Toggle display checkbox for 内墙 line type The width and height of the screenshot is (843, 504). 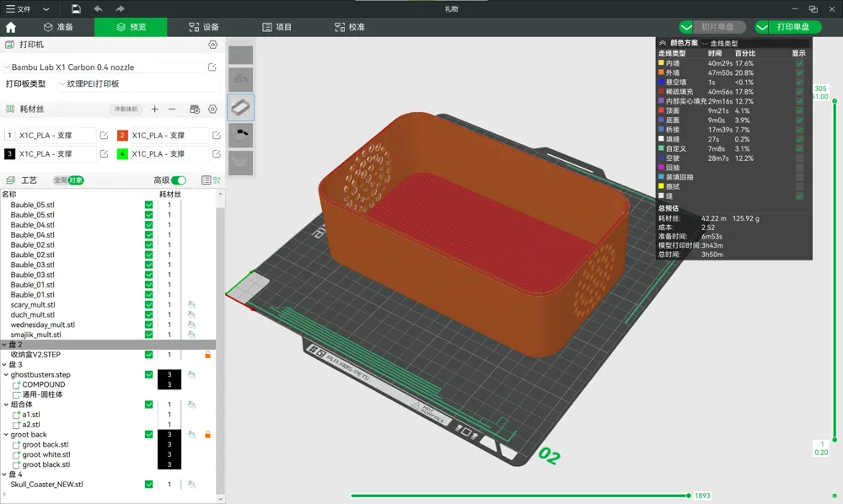click(x=799, y=63)
